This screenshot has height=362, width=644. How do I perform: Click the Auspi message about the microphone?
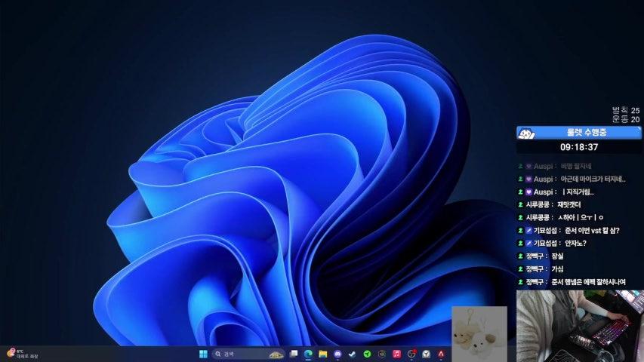point(580,179)
